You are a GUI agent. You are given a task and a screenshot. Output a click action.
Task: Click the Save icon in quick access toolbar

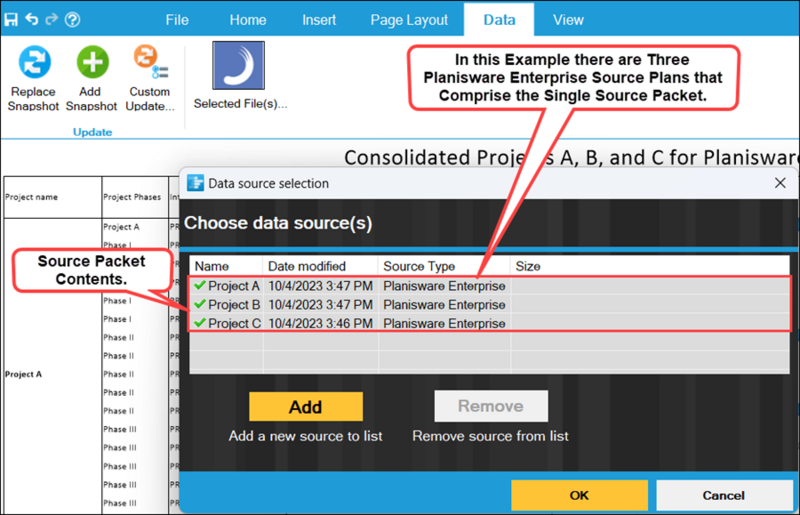(11, 19)
